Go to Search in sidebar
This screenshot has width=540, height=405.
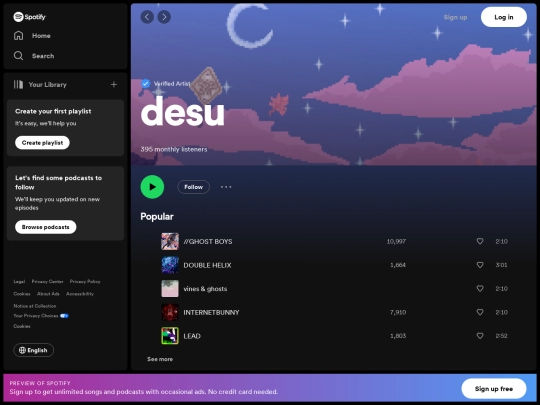pyautogui.click(x=43, y=56)
